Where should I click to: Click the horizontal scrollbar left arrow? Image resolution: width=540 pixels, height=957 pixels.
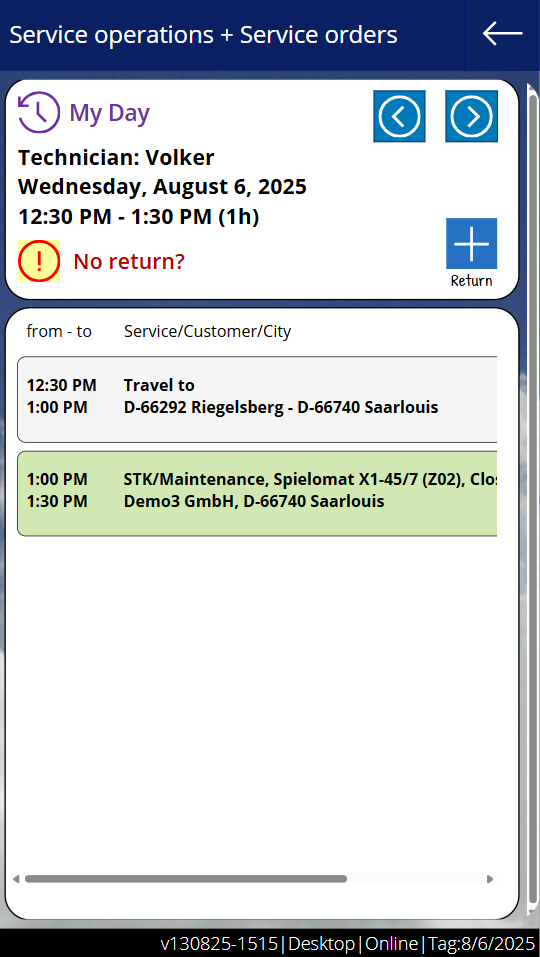coord(16,879)
